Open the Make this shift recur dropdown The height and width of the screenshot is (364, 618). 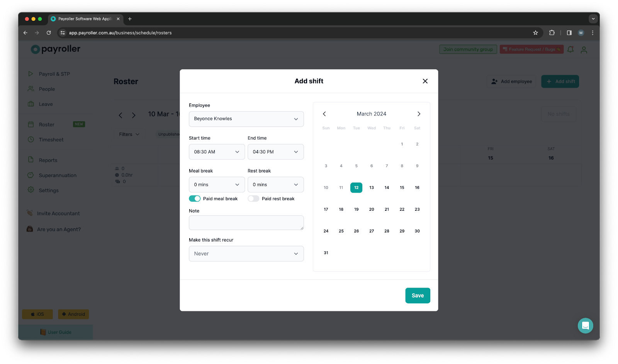(246, 254)
